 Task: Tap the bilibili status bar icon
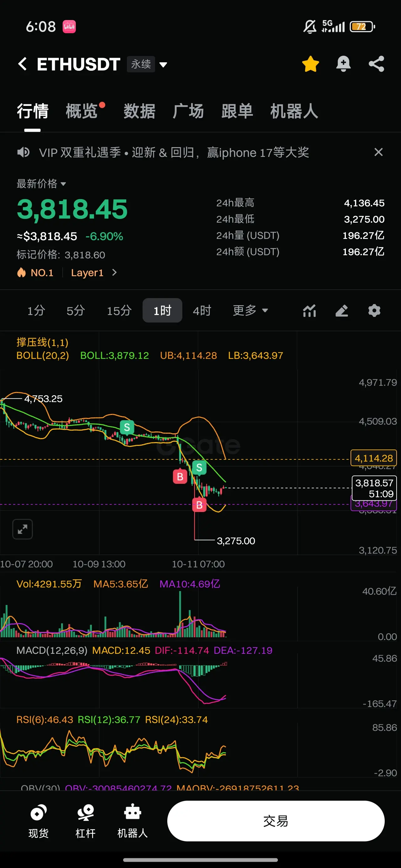point(69,27)
